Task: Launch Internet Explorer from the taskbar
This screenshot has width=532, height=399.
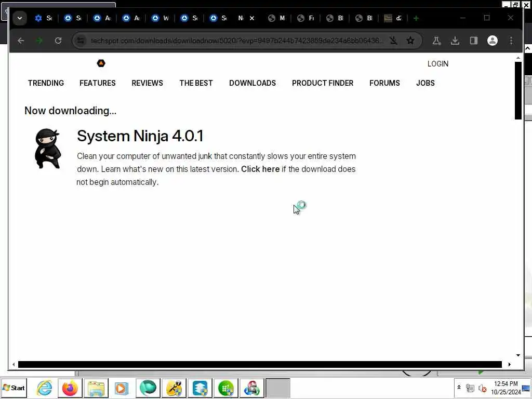Action: (45, 388)
